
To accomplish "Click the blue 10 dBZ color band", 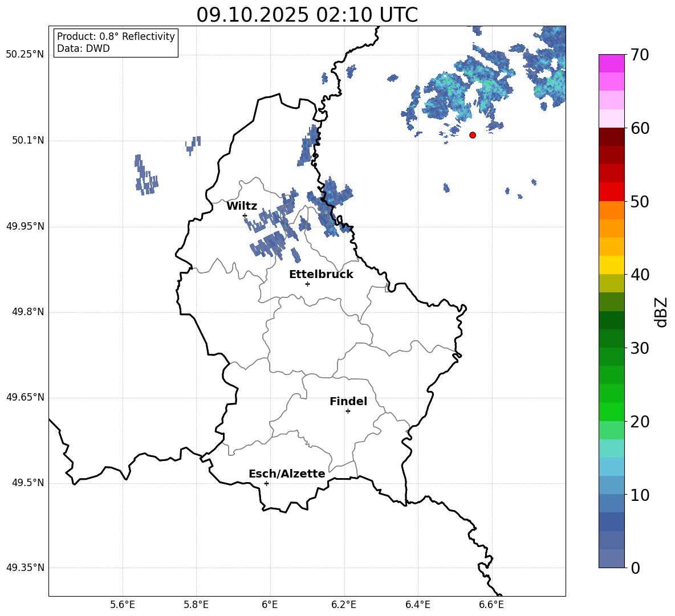I will click(x=611, y=503).
